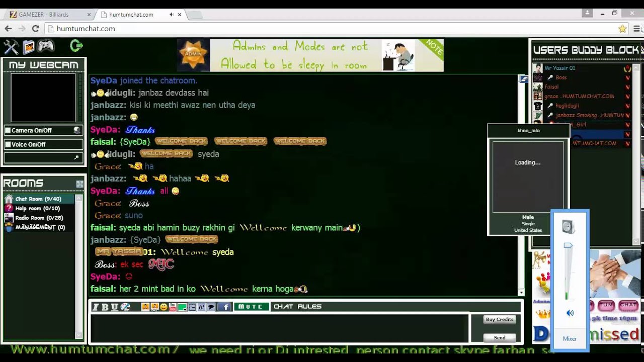
Task: Click the plus icon beside ROOMS header
Action: click(79, 184)
